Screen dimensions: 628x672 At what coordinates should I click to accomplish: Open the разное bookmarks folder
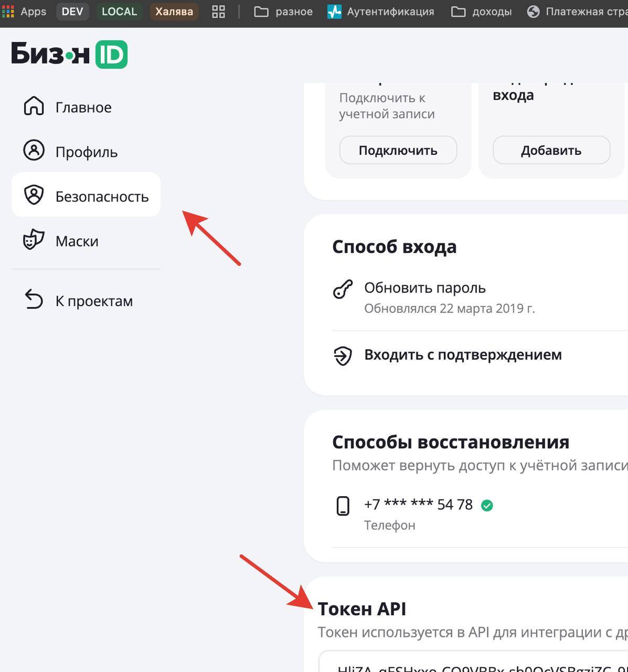[283, 12]
